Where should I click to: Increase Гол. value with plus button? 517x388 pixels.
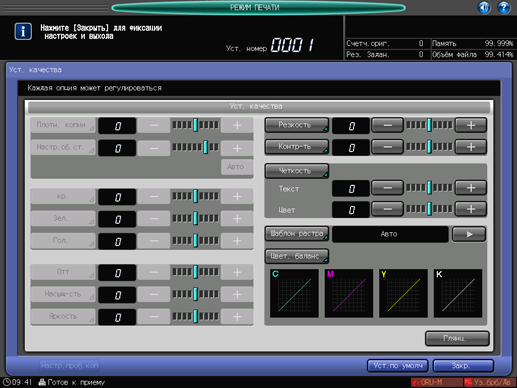[237, 241]
